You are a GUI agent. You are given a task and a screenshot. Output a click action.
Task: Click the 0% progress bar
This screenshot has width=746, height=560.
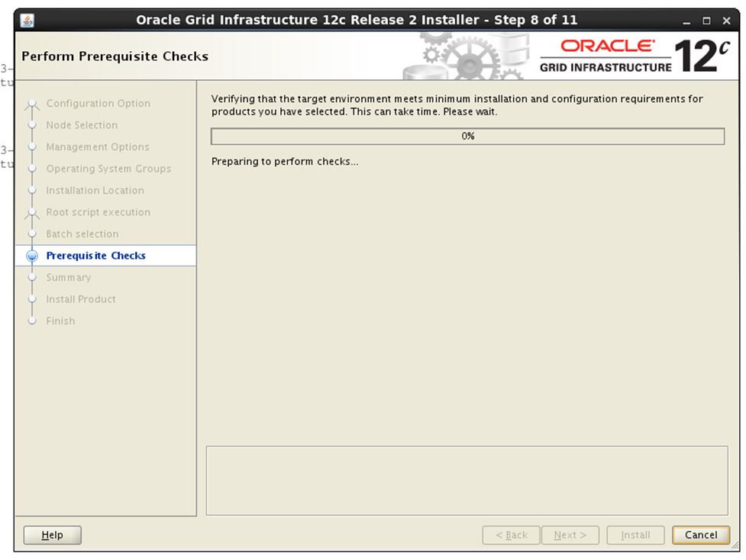[x=467, y=137]
